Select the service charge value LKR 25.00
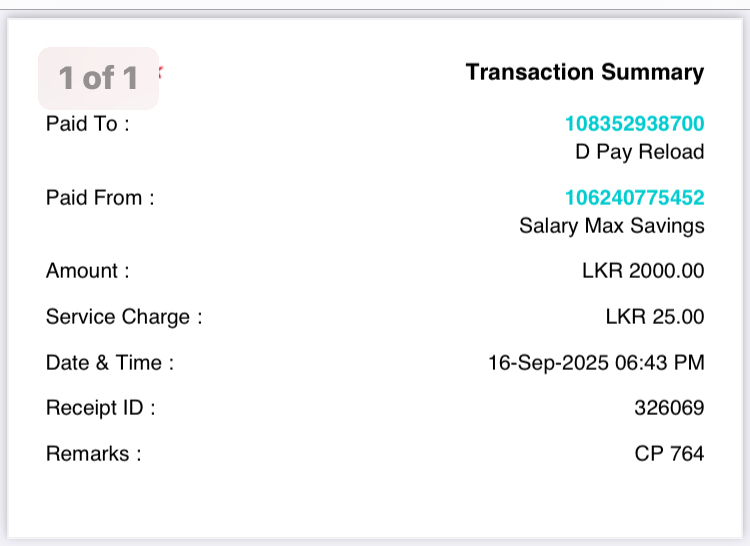This screenshot has width=750, height=546. pos(655,317)
